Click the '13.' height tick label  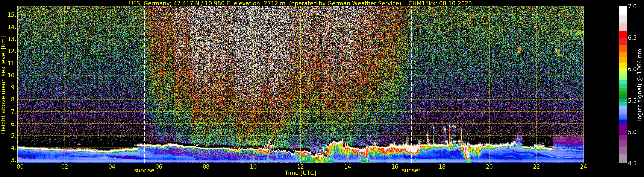12,39
